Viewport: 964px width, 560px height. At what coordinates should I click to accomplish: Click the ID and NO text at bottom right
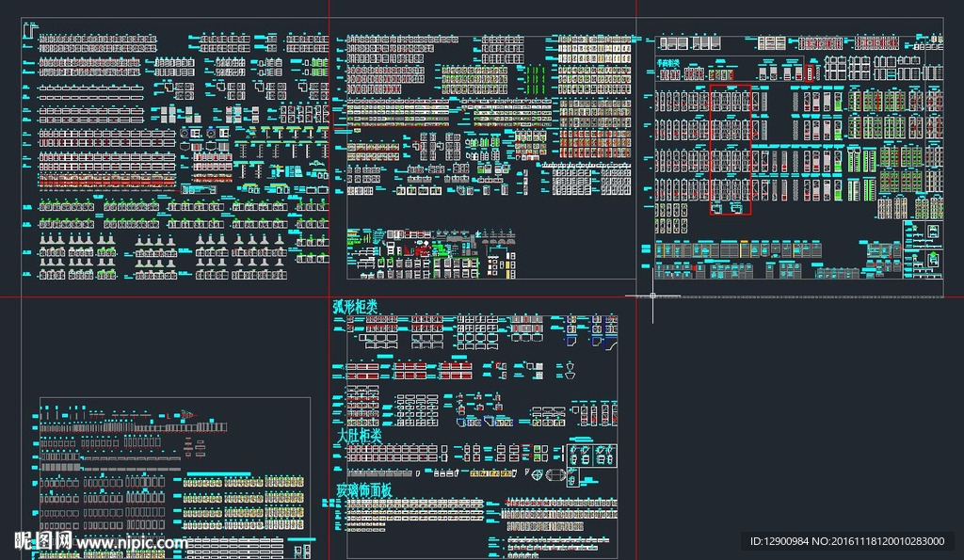[x=846, y=541]
